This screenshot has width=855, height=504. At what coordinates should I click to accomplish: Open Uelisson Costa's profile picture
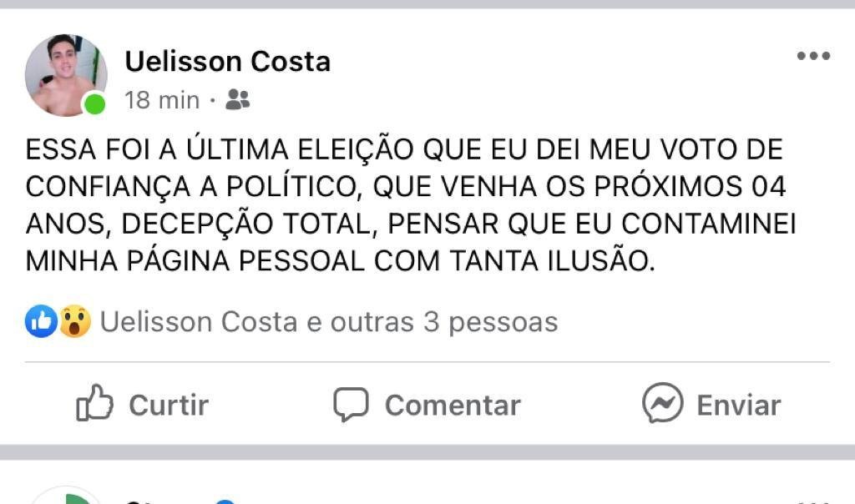tap(65, 75)
